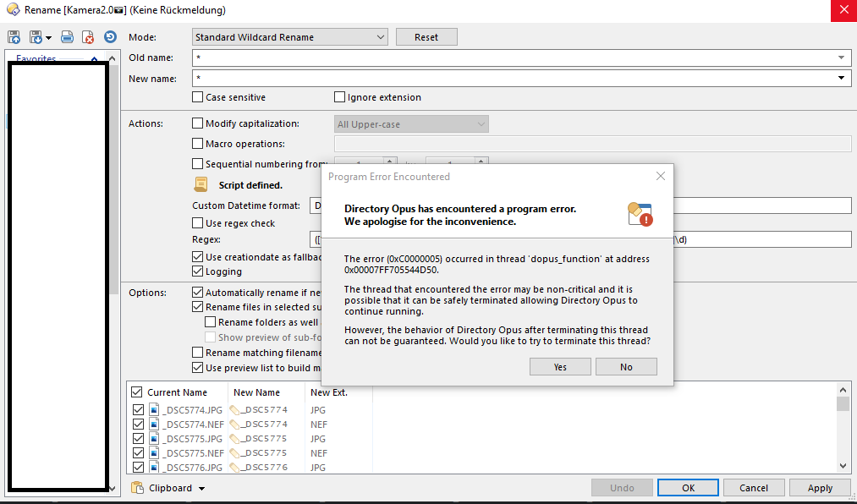Click the Cancel button
The height and width of the screenshot is (504, 857).
(754, 488)
